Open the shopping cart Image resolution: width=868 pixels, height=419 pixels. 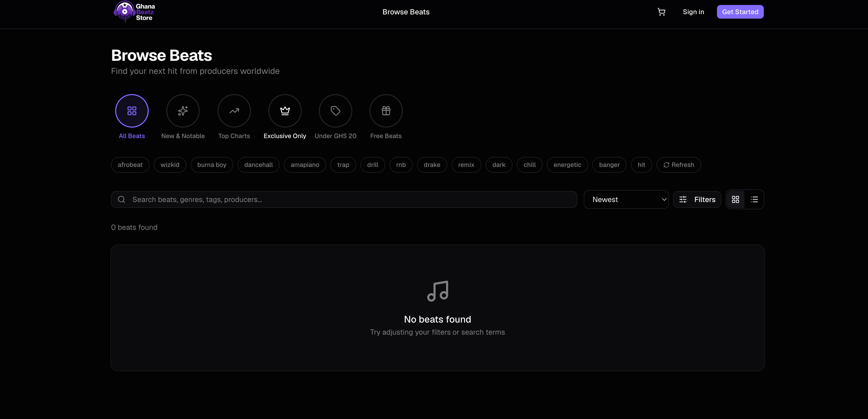coord(661,12)
